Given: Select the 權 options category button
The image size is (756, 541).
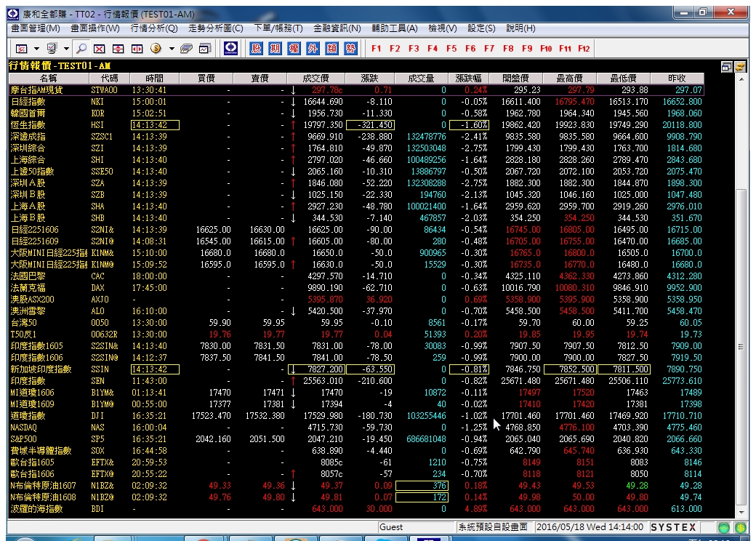Looking at the screenshot, I should click(294, 48).
